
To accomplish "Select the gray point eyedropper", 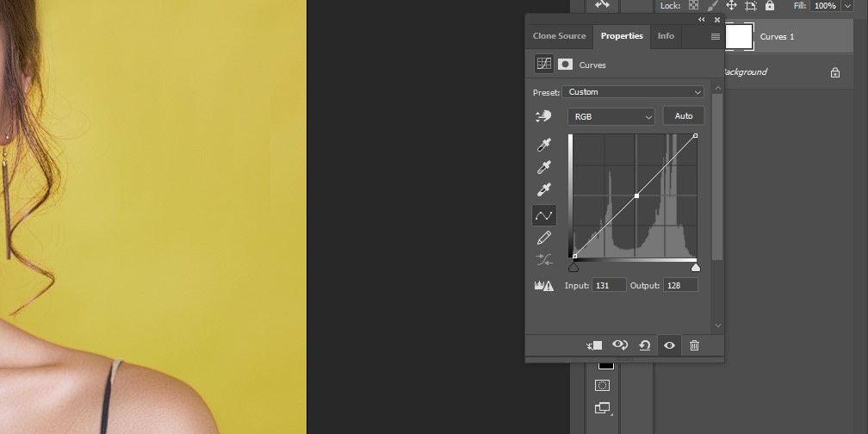I will (x=544, y=167).
